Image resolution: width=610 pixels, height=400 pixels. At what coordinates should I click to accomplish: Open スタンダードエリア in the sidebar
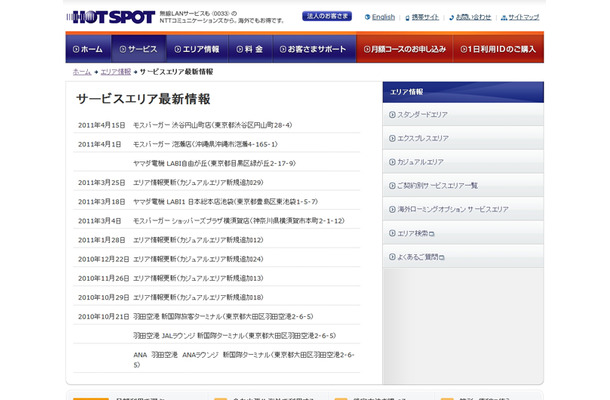click(463, 114)
